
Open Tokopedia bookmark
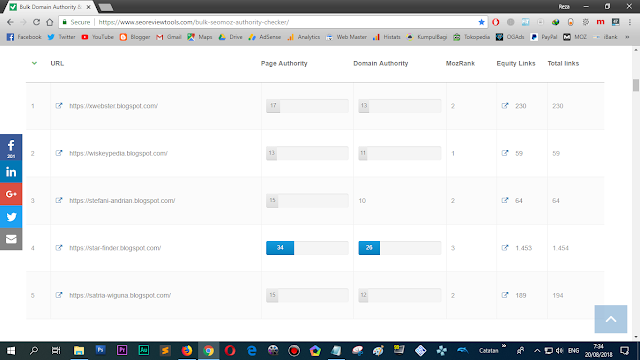(x=471, y=37)
